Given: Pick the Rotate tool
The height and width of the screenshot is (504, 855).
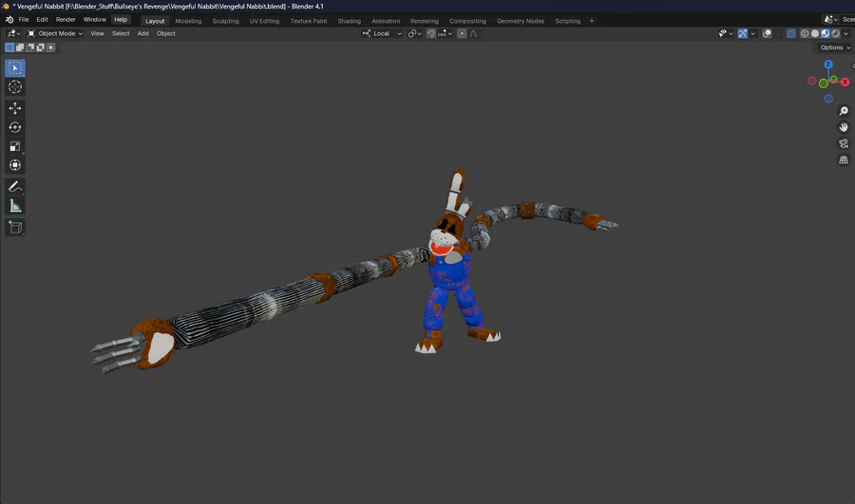Looking at the screenshot, I should tap(14, 127).
